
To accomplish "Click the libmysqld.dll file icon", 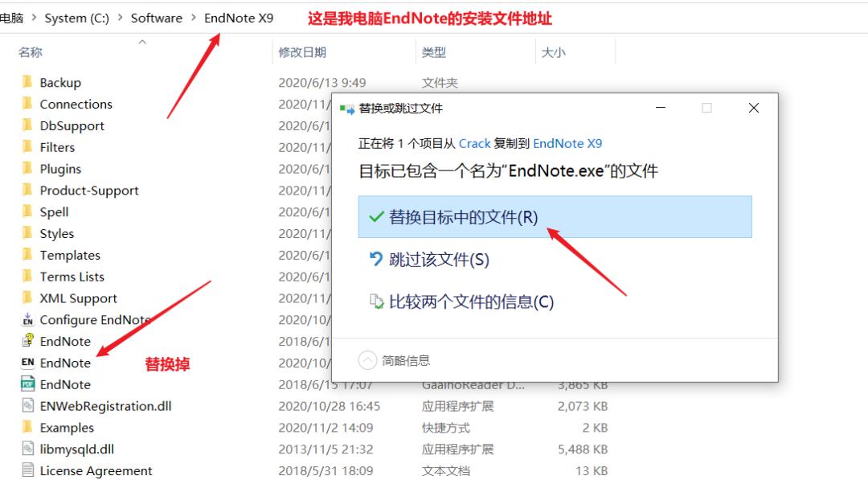I will (27, 449).
